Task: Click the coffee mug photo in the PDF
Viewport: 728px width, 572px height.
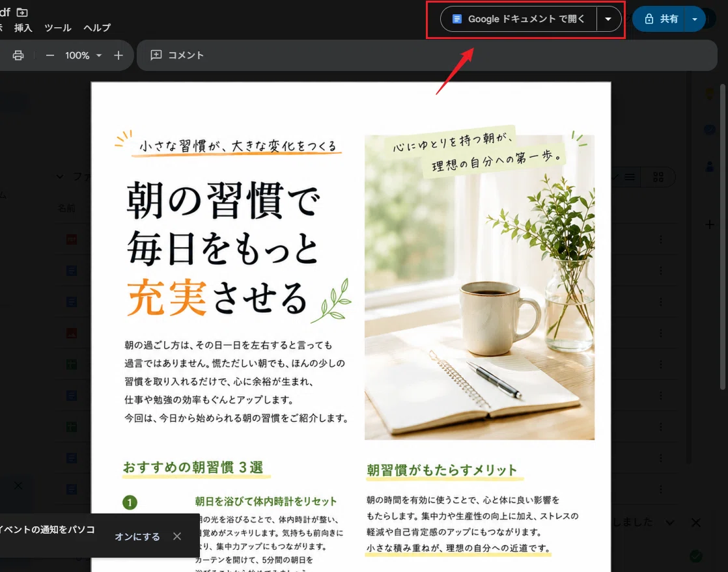Action: tap(480, 287)
